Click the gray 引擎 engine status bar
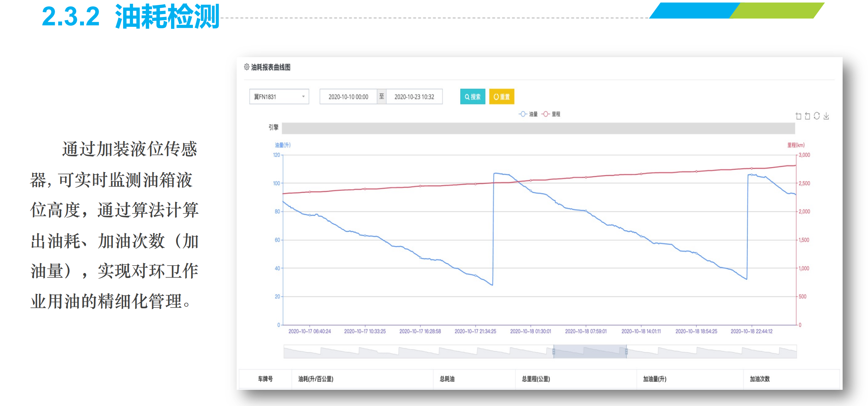This screenshot has height=406, width=868. [538, 128]
